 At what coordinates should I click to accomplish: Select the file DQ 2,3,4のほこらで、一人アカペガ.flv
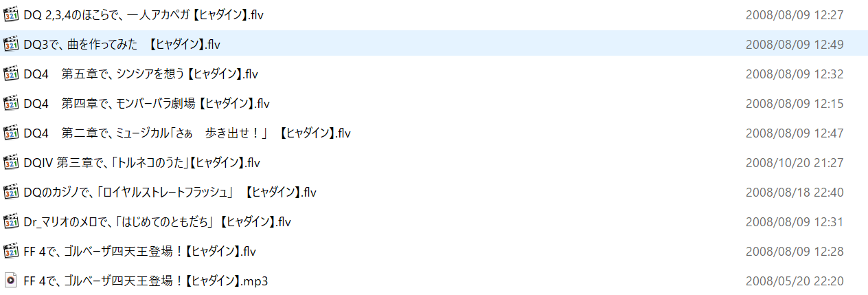click(x=143, y=14)
